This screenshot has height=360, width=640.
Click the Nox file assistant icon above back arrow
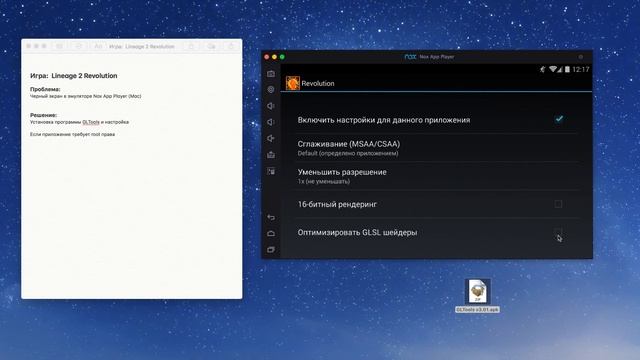pyautogui.click(x=271, y=171)
